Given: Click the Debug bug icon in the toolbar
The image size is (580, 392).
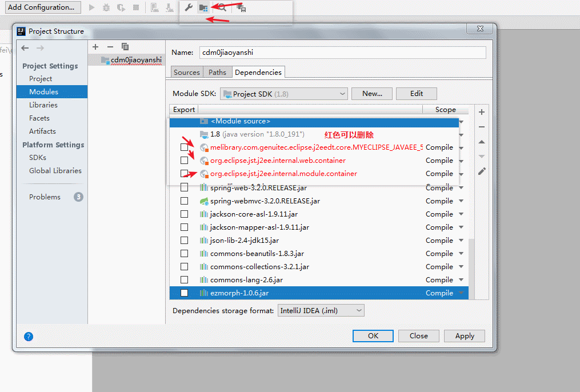Looking at the screenshot, I should [x=106, y=7].
